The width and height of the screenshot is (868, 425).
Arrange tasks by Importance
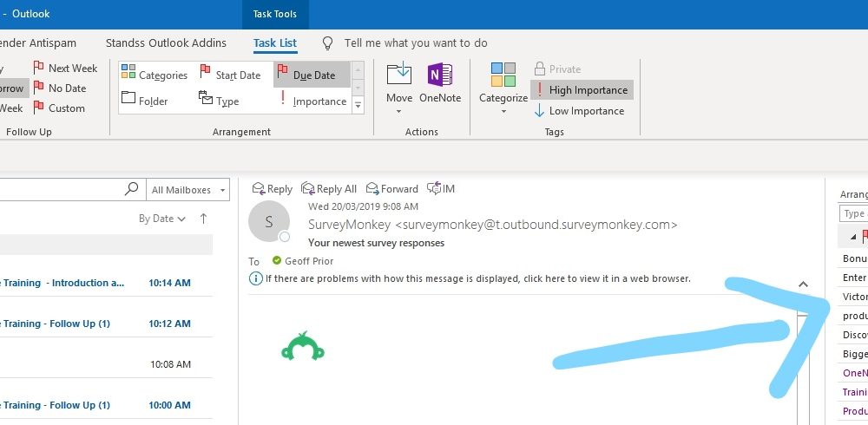[x=312, y=100]
